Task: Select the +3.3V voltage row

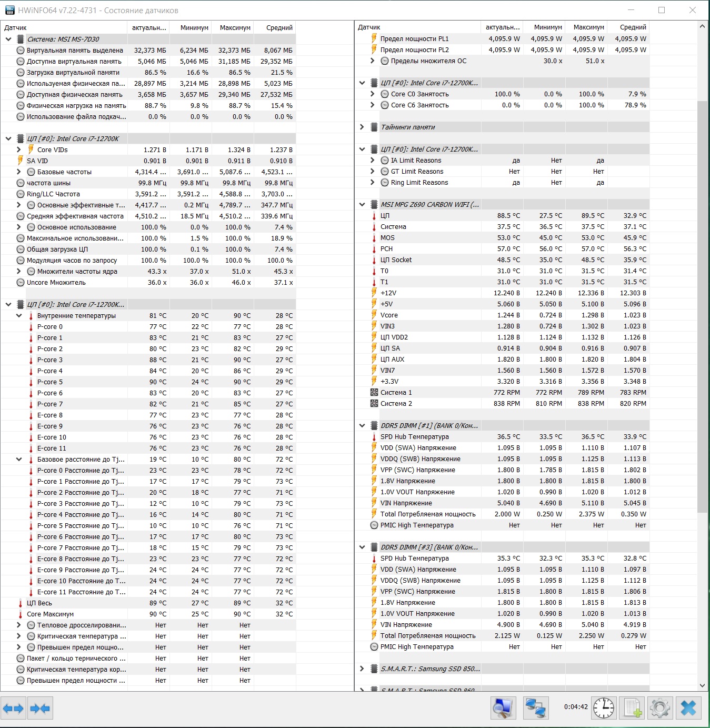Action: [502, 381]
